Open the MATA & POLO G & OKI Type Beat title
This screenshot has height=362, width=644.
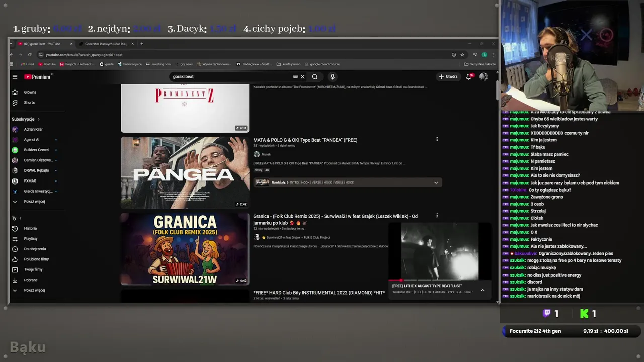click(305, 140)
